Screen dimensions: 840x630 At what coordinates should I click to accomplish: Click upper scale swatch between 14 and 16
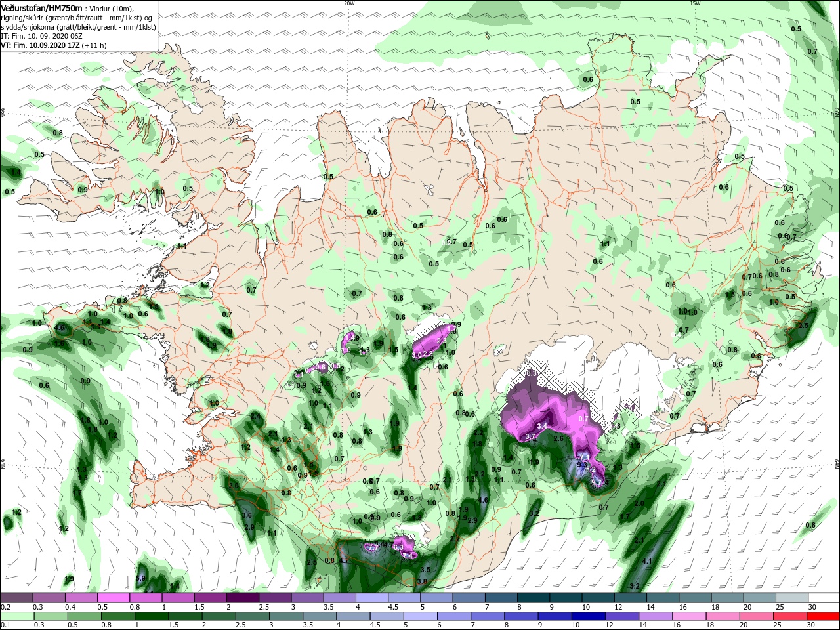point(661,598)
